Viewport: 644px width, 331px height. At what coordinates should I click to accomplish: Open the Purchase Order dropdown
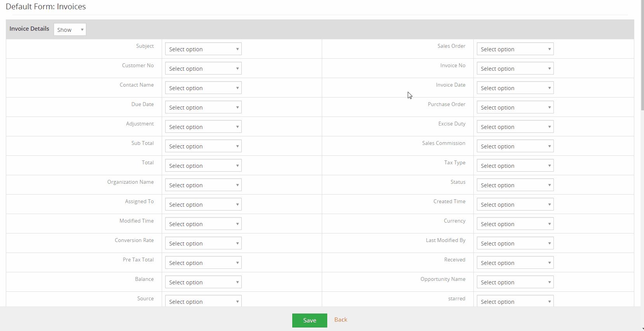click(x=515, y=107)
